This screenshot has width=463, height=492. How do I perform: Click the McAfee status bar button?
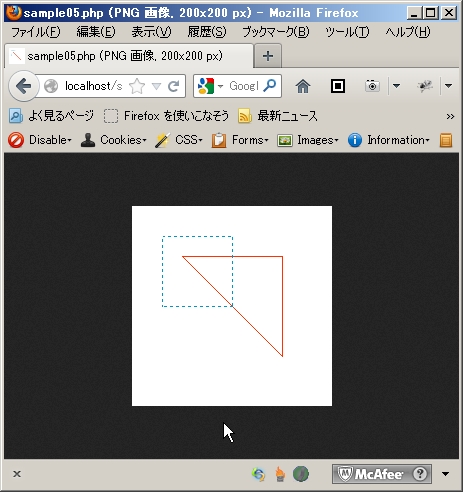click(x=382, y=474)
